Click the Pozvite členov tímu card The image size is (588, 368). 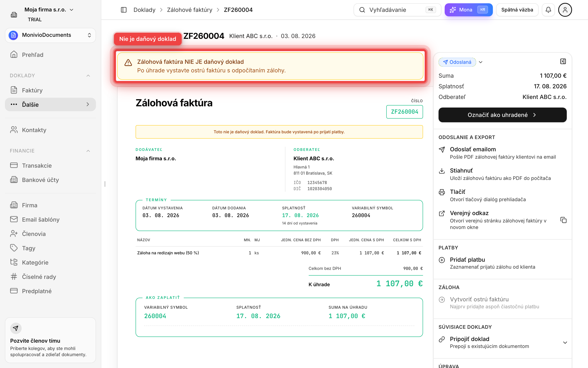tap(51, 340)
